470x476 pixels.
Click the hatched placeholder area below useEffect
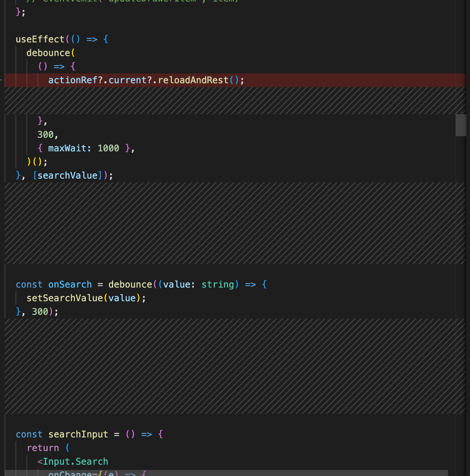pyautogui.click(x=235, y=223)
